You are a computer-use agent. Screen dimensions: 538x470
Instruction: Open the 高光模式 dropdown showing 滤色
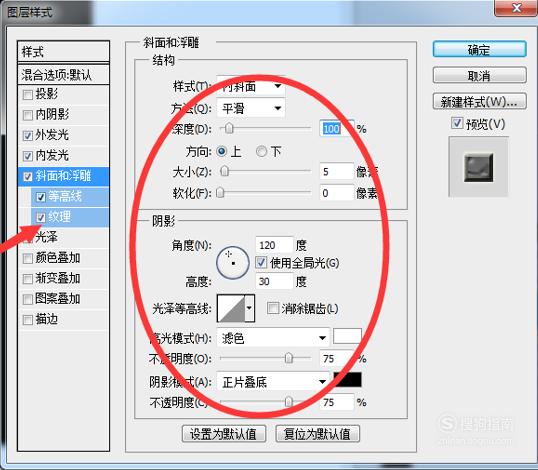click(273, 338)
